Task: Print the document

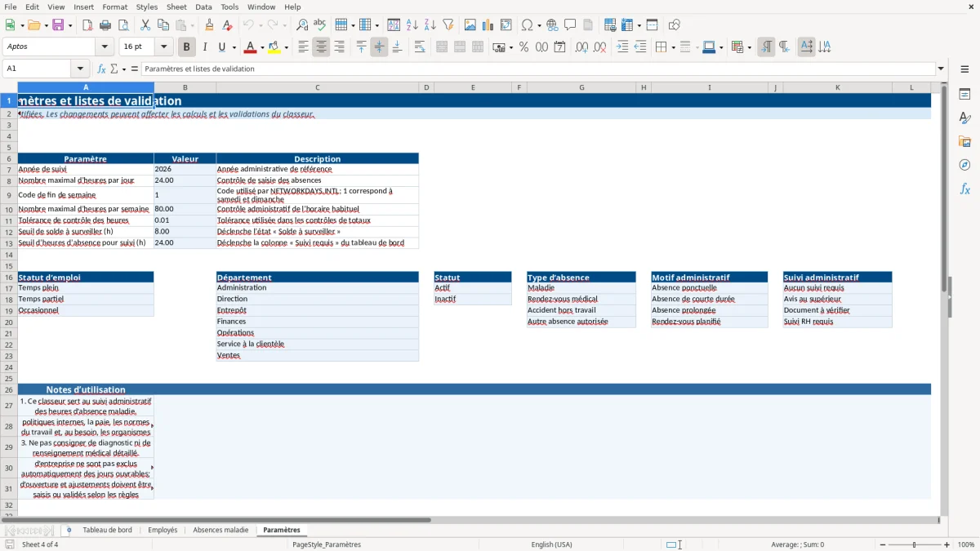Action: (x=104, y=25)
